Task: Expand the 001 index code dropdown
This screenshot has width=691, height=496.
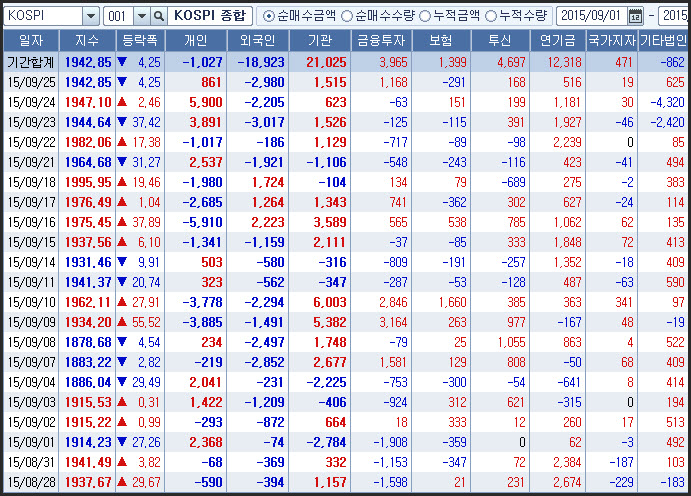Action: [142, 16]
